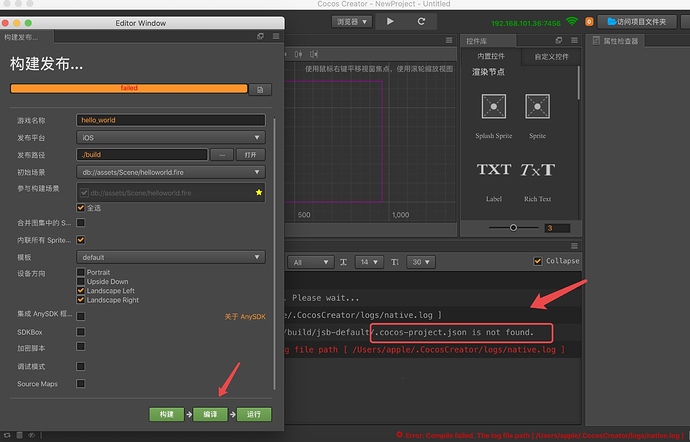Open the start scene dropdown
The height and width of the screenshot is (442, 690).
(x=171, y=172)
